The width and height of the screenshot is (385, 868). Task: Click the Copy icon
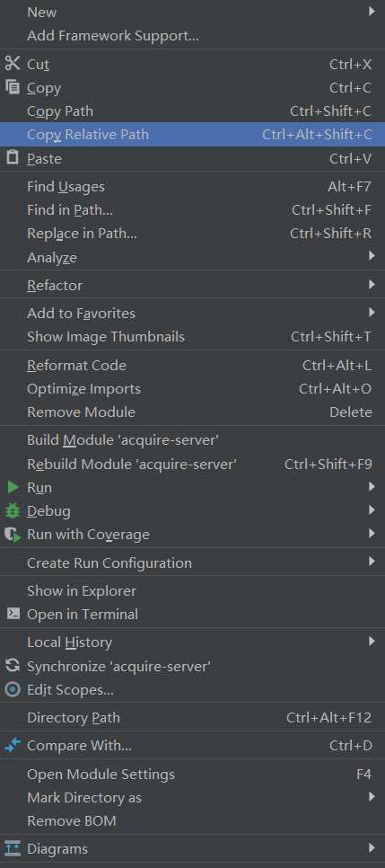coord(13,87)
